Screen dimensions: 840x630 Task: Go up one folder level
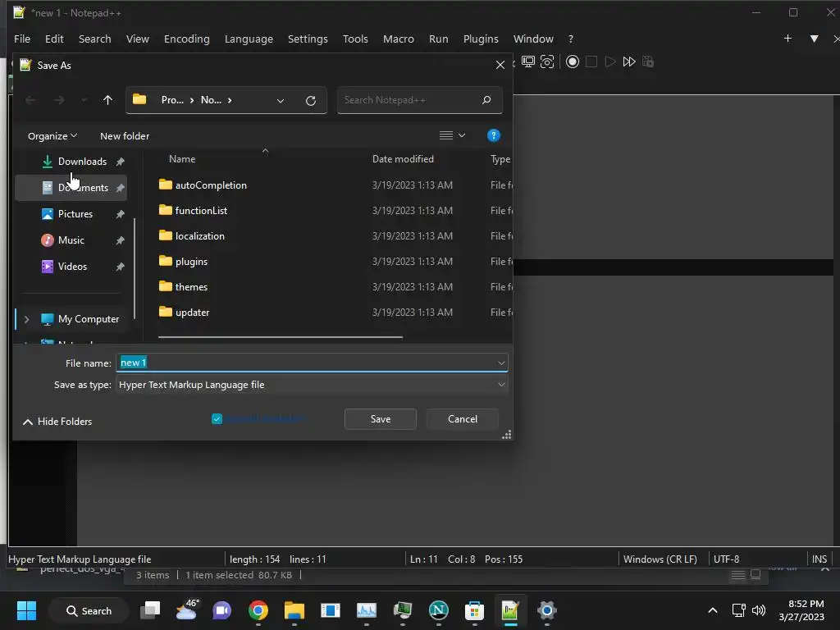[107, 100]
